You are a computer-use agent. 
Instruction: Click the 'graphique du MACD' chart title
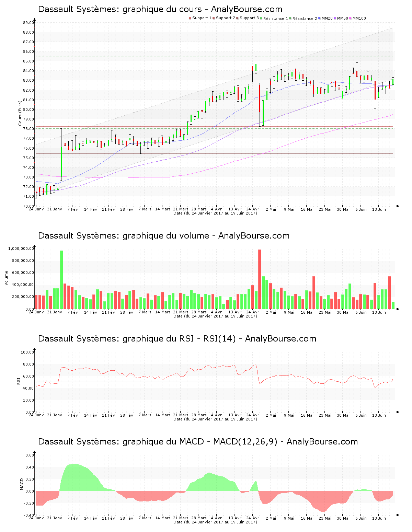coord(198,442)
